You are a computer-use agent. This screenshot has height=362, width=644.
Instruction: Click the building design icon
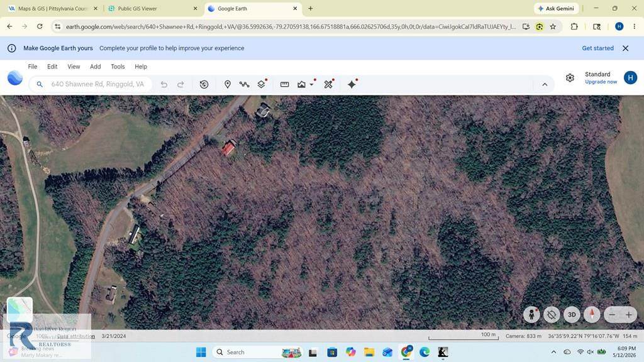[301, 85]
